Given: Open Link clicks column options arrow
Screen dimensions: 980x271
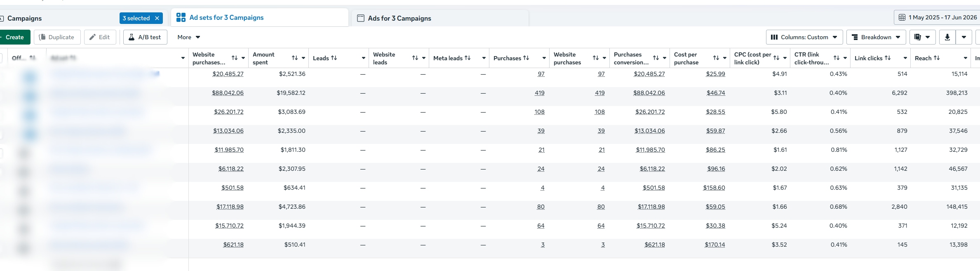Looking at the screenshot, I should click(905, 58).
